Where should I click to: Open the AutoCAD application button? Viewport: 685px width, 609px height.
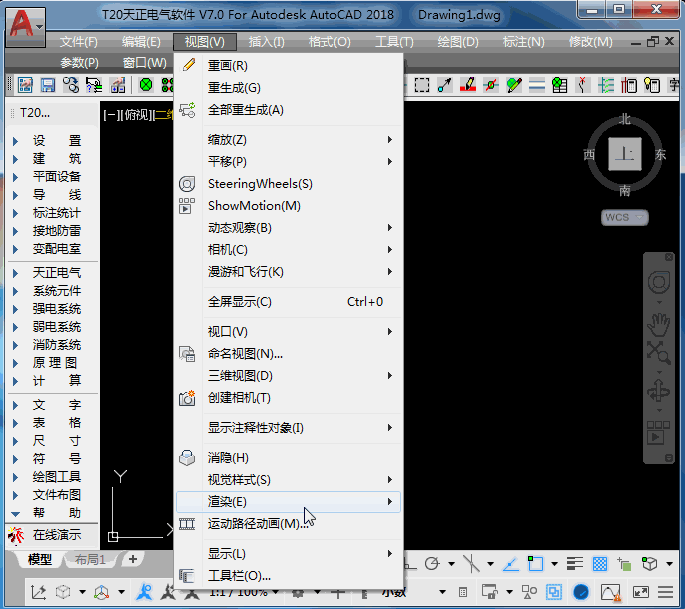25,27
